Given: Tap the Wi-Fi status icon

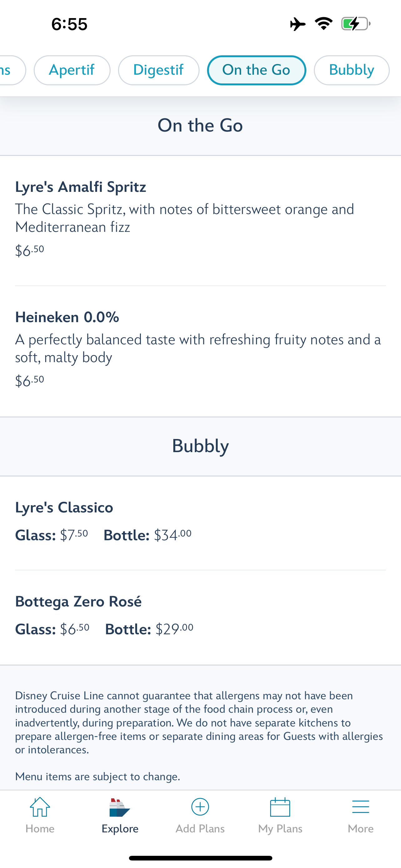Looking at the screenshot, I should (x=324, y=24).
